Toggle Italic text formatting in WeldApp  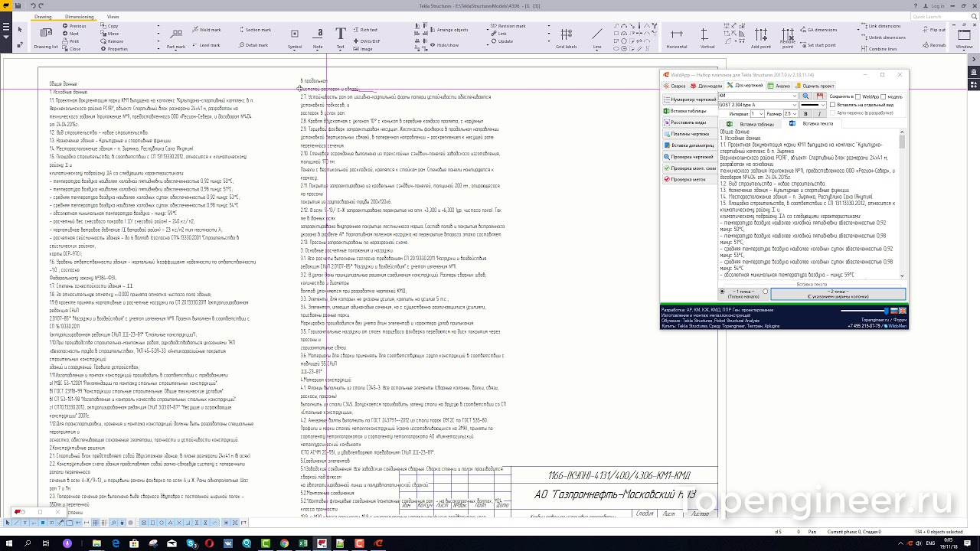[x=819, y=114]
